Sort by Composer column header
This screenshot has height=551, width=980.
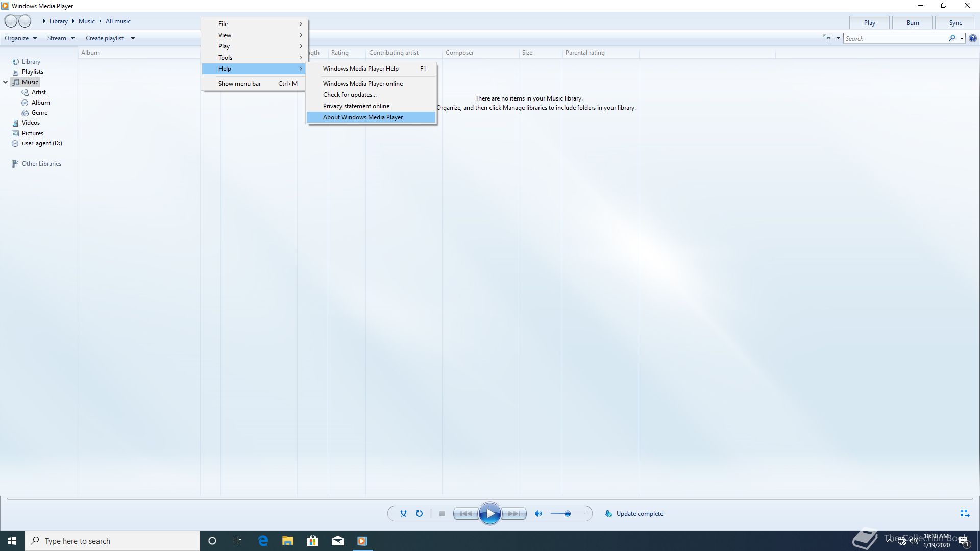pos(480,53)
